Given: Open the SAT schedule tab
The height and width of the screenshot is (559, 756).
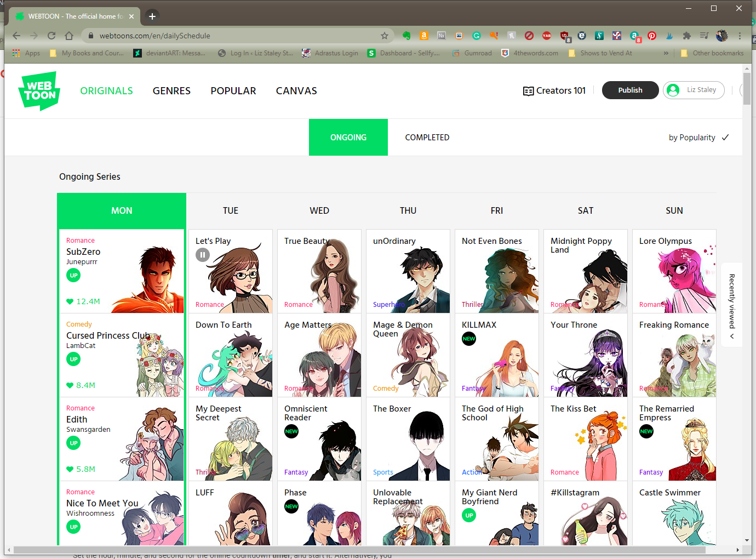Looking at the screenshot, I should coord(586,210).
